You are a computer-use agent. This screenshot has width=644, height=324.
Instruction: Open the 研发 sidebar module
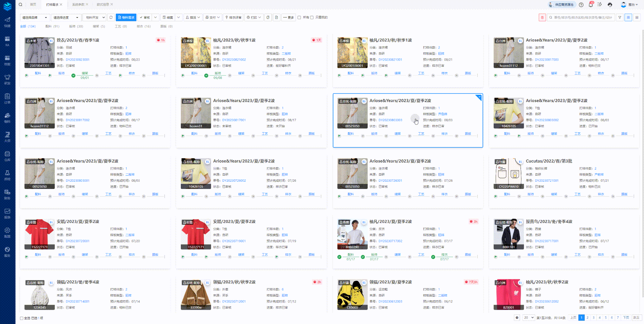point(7,79)
